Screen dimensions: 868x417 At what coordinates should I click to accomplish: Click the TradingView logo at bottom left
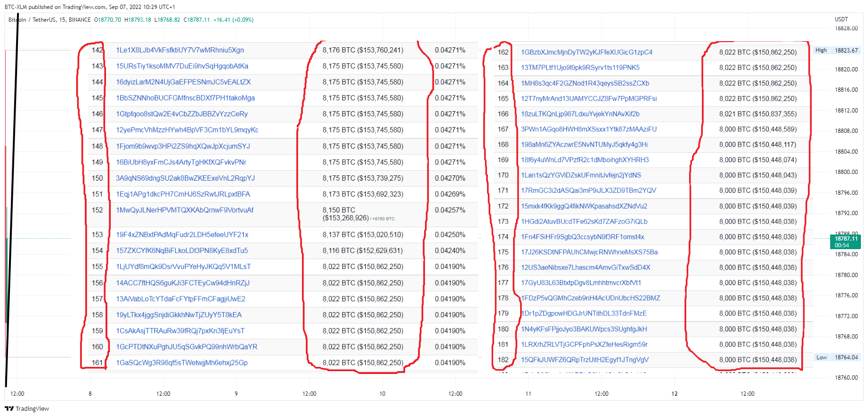(x=27, y=408)
